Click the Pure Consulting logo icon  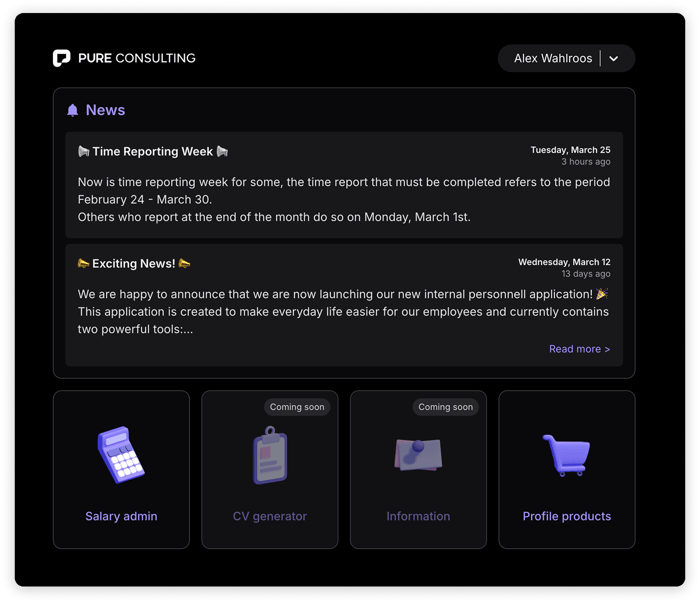62,58
